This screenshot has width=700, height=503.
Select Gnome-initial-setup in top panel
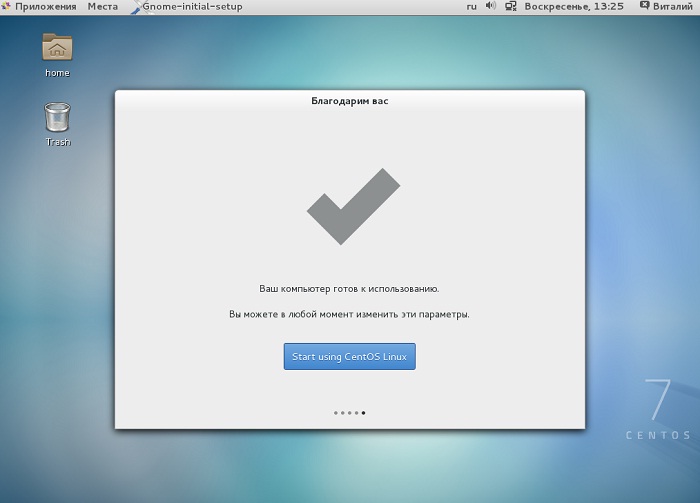point(192,7)
